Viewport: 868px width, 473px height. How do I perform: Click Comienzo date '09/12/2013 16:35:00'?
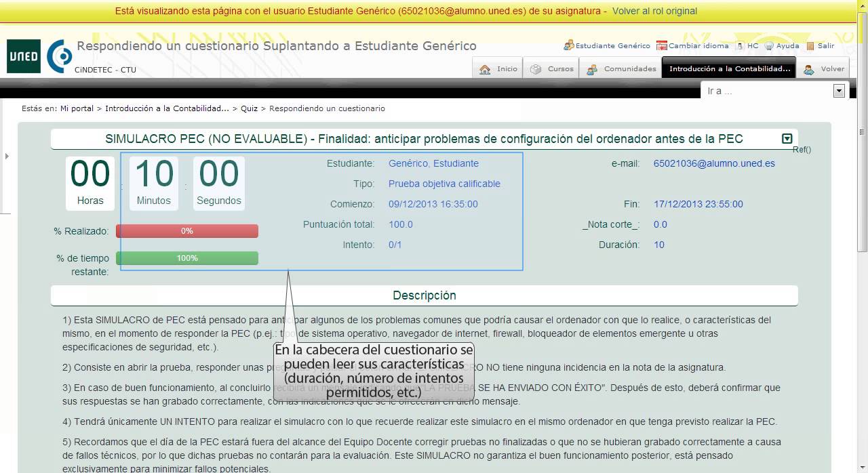(x=433, y=204)
